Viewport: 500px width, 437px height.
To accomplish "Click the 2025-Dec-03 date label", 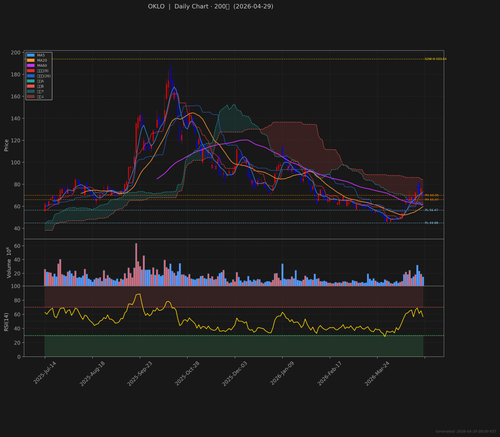I will coord(235,373).
